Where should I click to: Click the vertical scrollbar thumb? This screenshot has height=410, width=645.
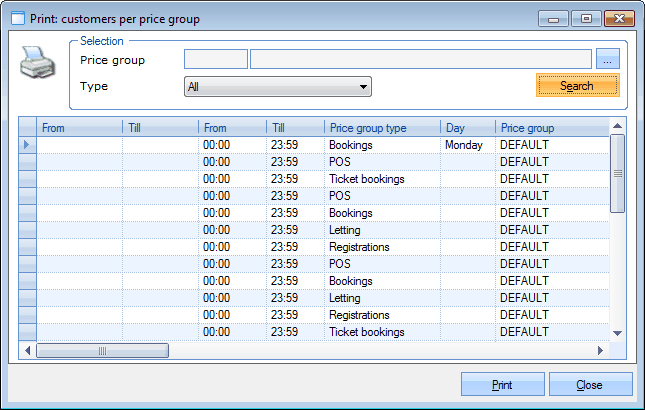pyautogui.click(x=617, y=173)
